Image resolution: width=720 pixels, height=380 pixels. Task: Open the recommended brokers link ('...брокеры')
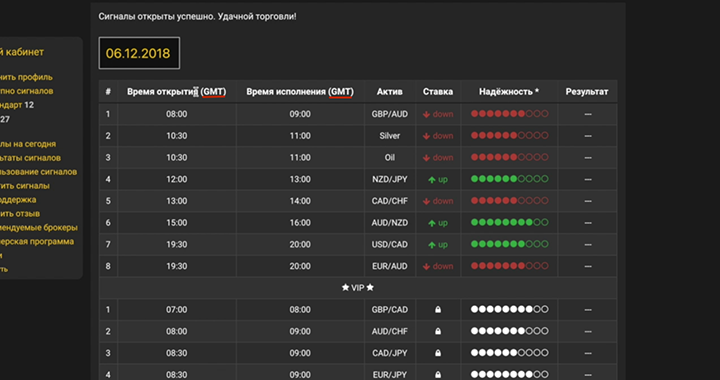[39, 228]
